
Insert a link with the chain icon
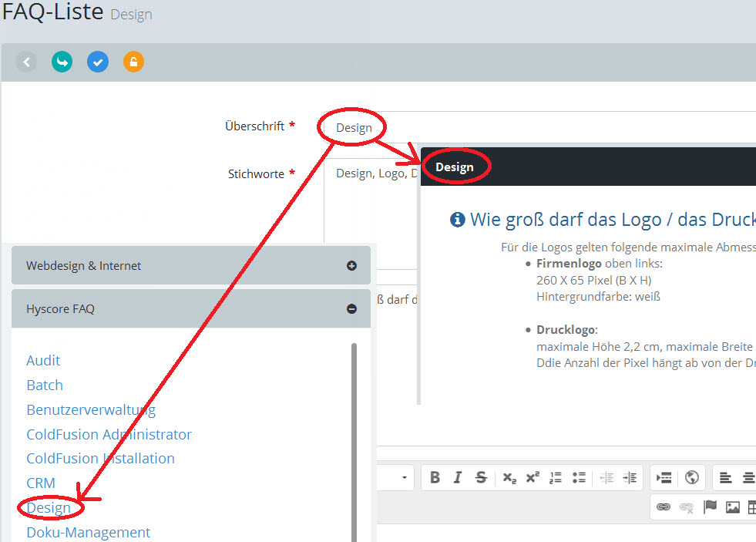point(663,507)
